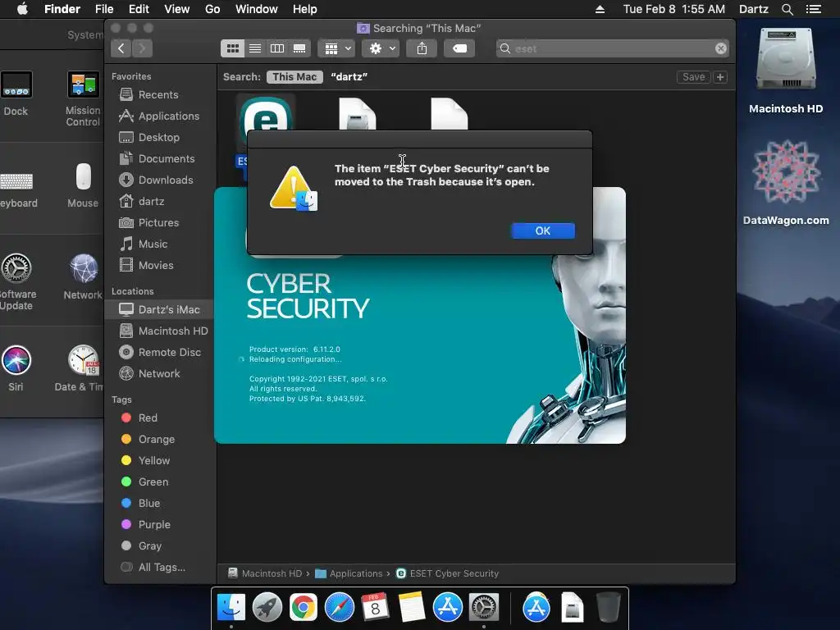This screenshot has height=630, width=840.
Task: Open Notes app in the Dock
Action: coord(412,608)
